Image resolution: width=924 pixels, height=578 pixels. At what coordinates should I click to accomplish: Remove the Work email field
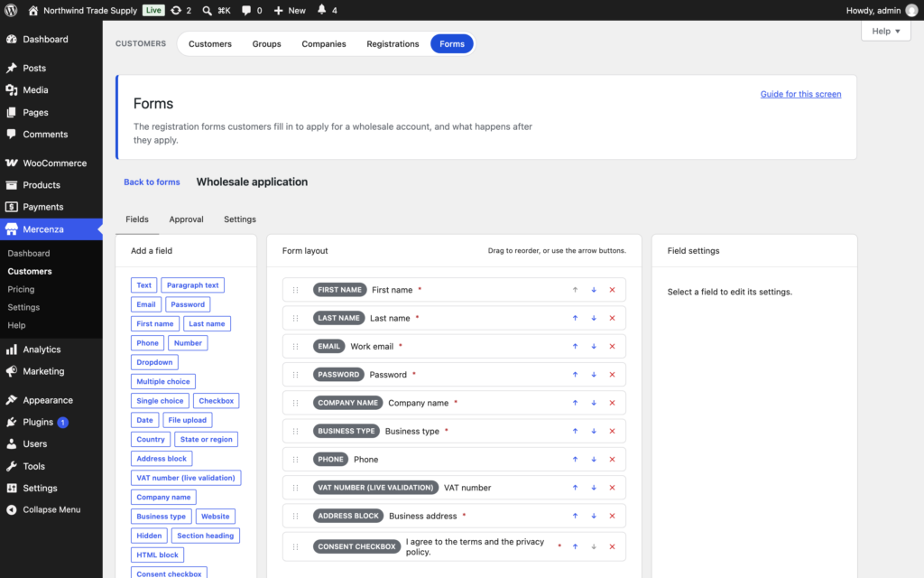point(613,346)
